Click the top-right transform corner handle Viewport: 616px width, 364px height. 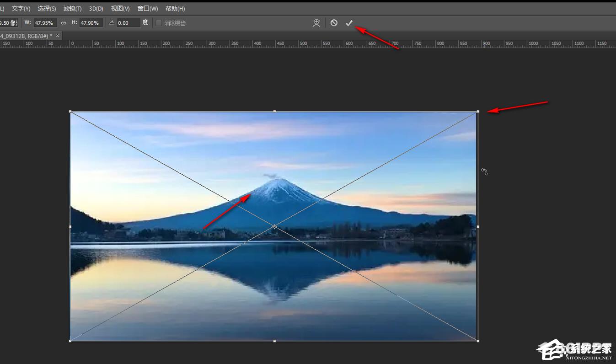(478, 111)
